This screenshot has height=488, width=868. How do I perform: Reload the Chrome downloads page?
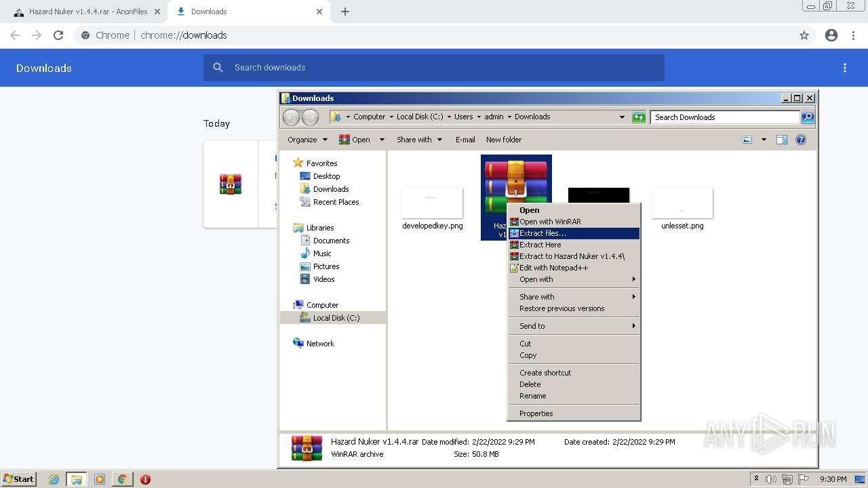(x=58, y=35)
